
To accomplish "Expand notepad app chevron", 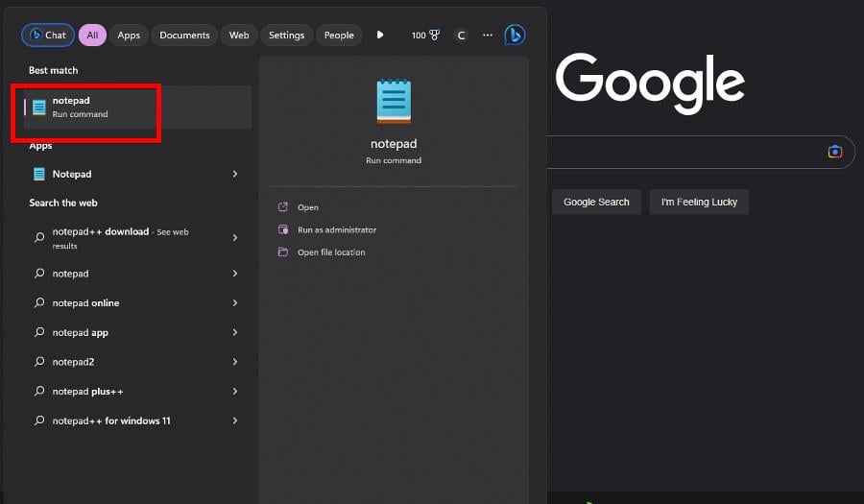I will (x=235, y=332).
